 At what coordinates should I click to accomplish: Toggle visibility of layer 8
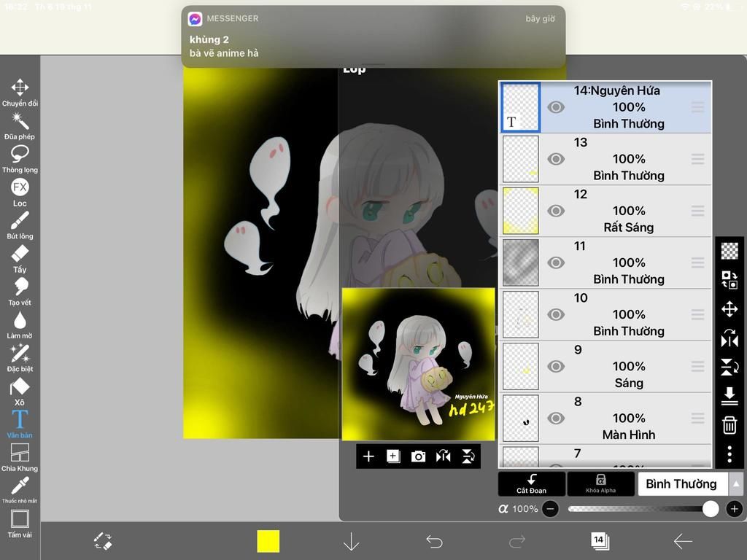click(x=555, y=419)
